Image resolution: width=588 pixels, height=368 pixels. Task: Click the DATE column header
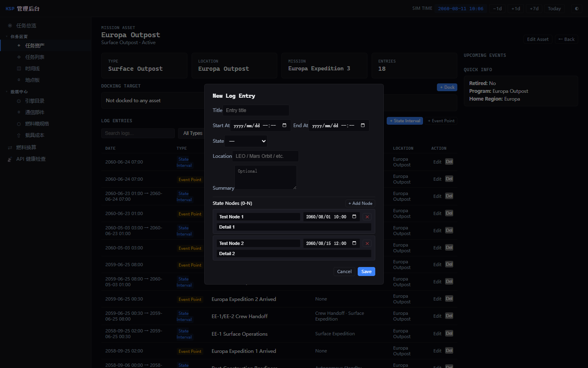110,148
